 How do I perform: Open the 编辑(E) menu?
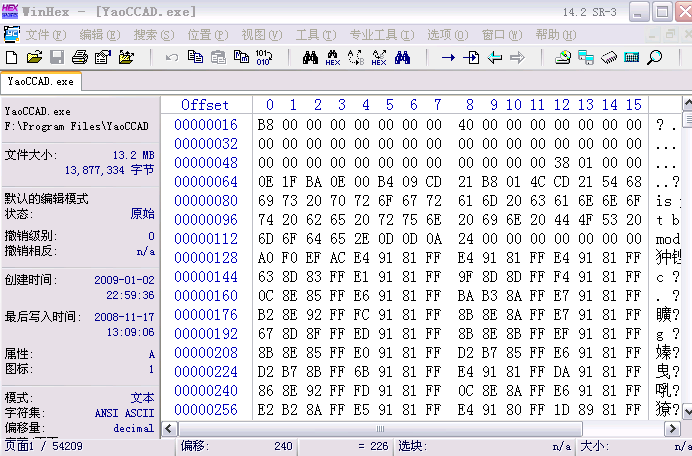[x=100, y=35]
